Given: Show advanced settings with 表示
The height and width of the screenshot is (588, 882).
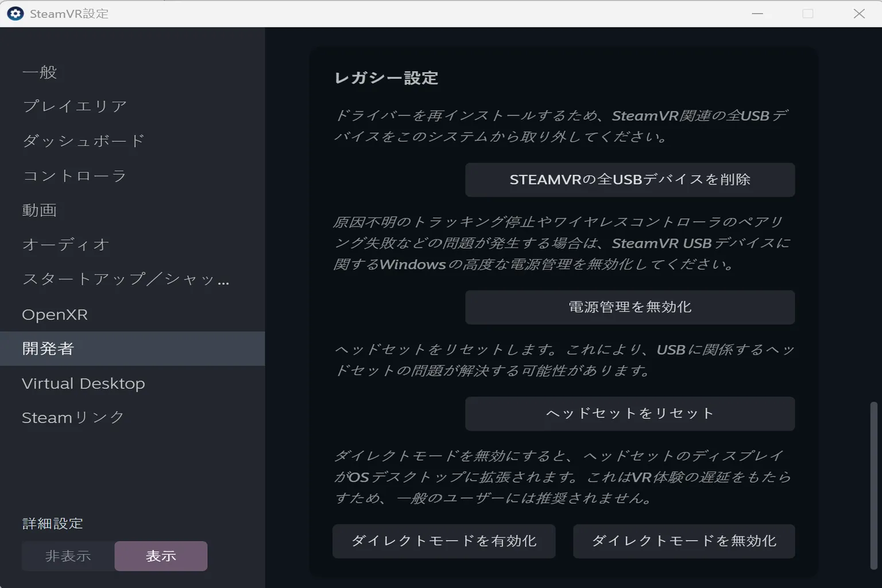Looking at the screenshot, I should [x=161, y=556].
